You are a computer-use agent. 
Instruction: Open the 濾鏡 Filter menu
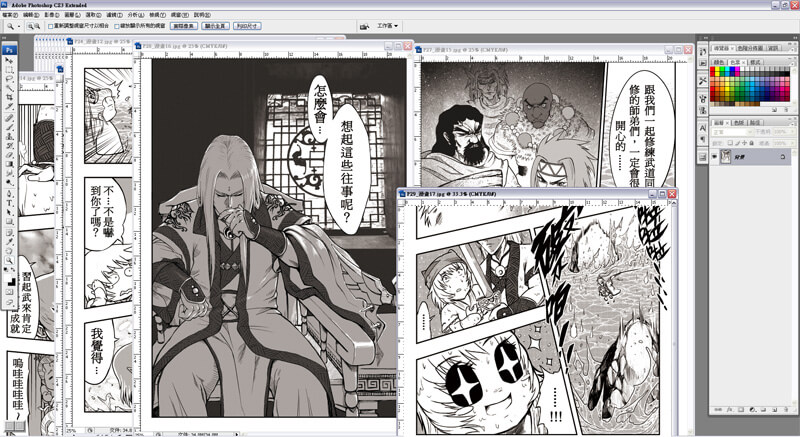114,15
